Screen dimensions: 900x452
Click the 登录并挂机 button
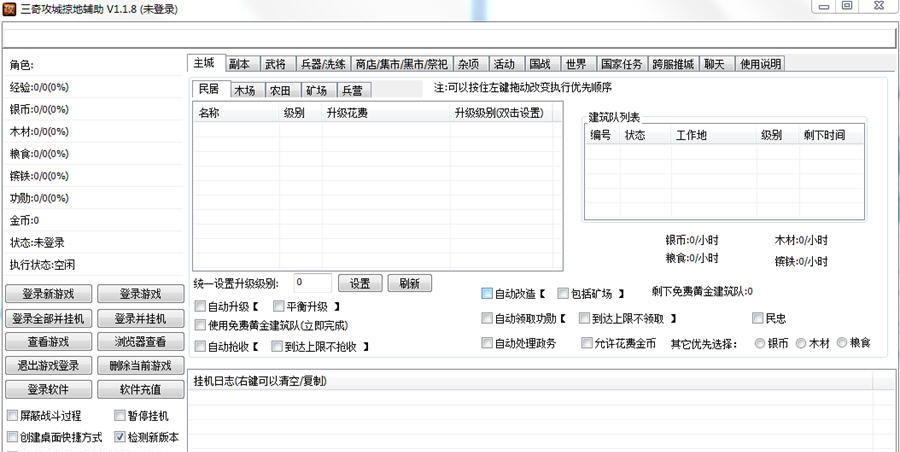coord(141,318)
